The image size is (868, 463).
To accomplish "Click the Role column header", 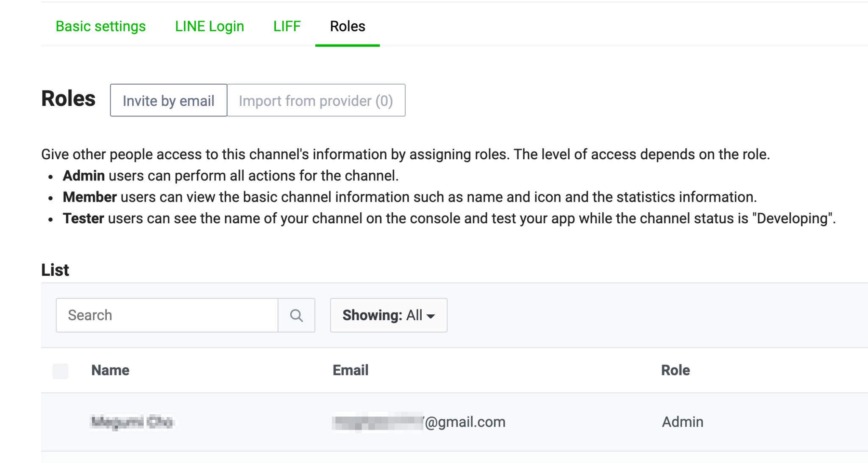I will (x=676, y=370).
